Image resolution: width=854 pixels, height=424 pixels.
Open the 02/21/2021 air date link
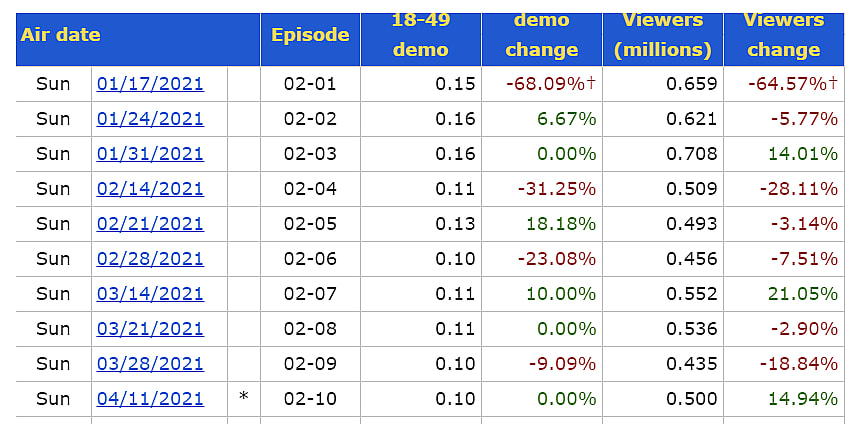150,224
